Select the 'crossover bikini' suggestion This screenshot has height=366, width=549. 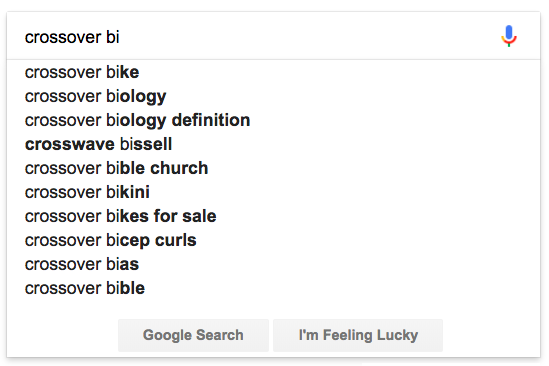click(273, 192)
